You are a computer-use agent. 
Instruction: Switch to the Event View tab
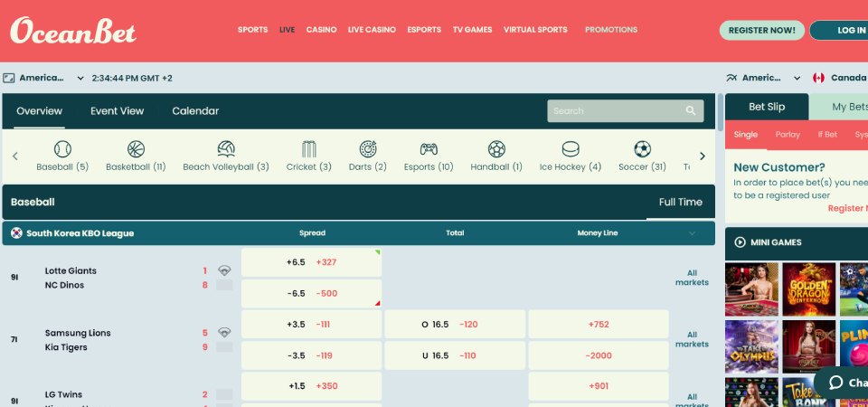(x=117, y=111)
